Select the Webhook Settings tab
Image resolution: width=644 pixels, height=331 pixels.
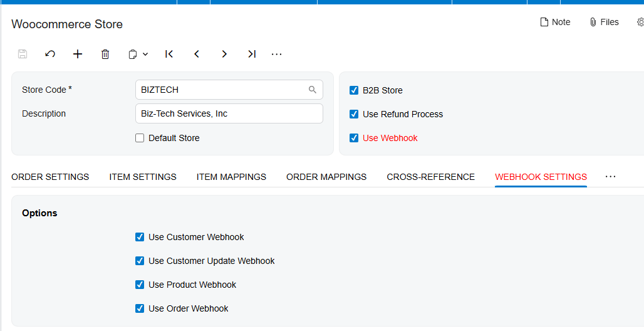point(541,177)
